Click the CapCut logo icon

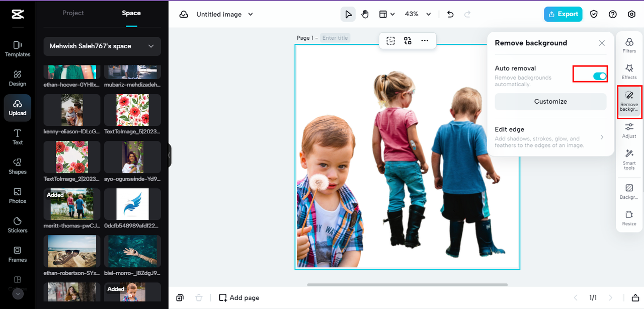click(x=18, y=14)
